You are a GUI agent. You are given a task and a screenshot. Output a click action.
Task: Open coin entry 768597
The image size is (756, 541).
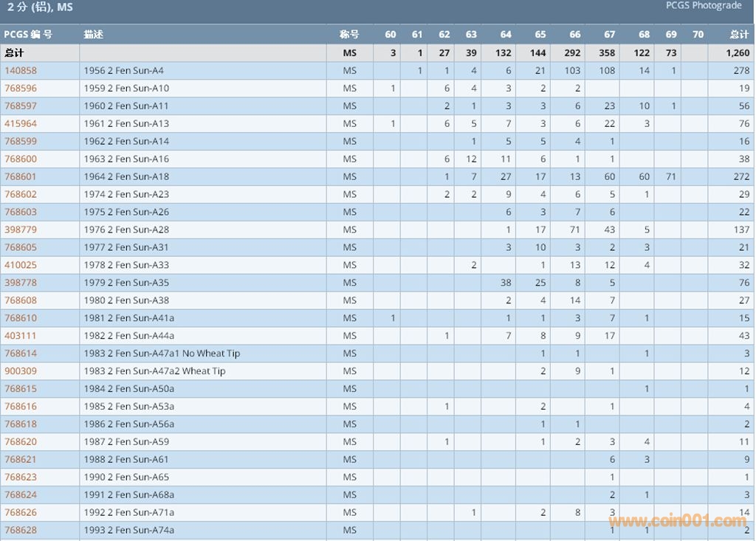pos(21,106)
